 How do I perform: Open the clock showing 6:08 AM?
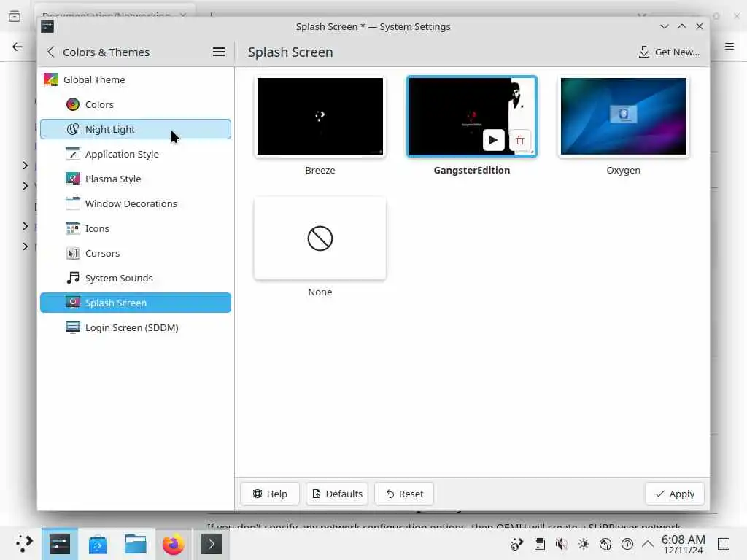click(683, 544)
